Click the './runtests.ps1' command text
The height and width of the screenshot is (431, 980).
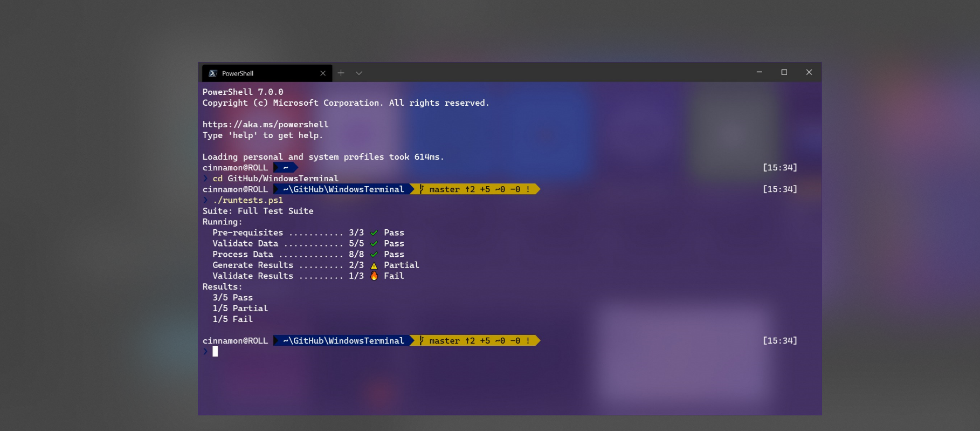click(x=247, y=200)
